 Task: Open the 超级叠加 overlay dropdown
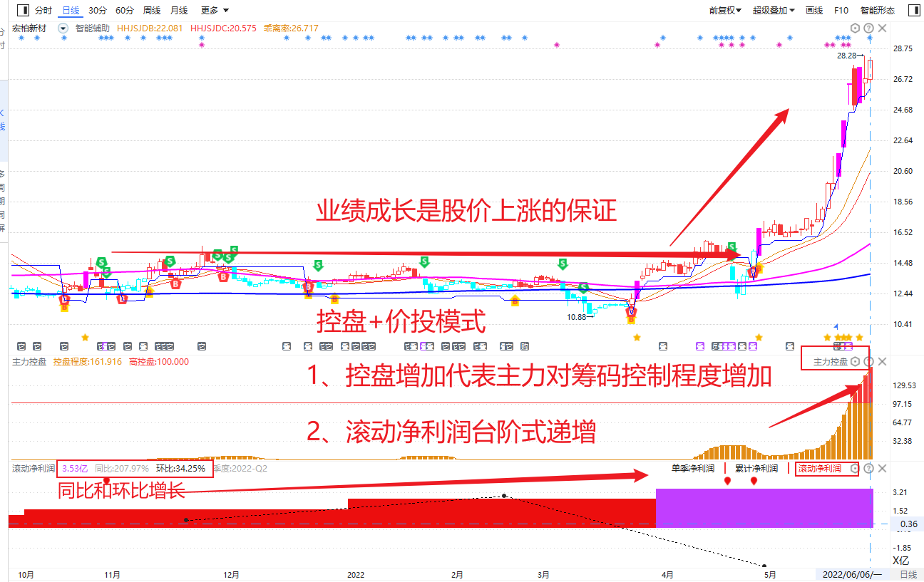(x=774, y=11)
